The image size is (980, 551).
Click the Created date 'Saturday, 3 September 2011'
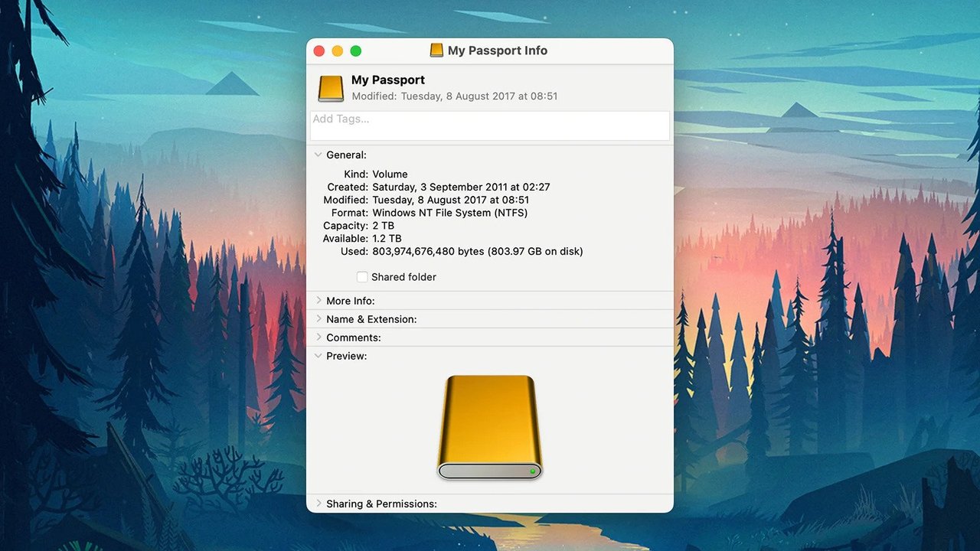pos(441,187)
